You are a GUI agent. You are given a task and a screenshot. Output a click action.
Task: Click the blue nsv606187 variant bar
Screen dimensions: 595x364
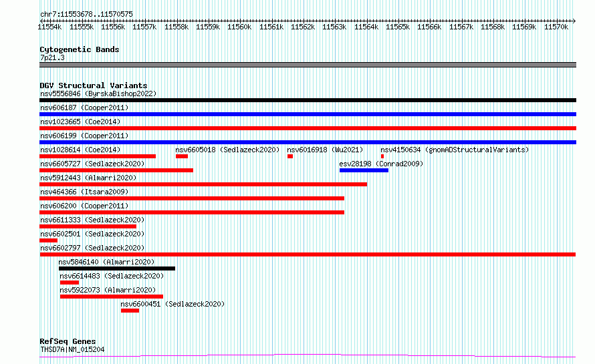click(308, 114)
